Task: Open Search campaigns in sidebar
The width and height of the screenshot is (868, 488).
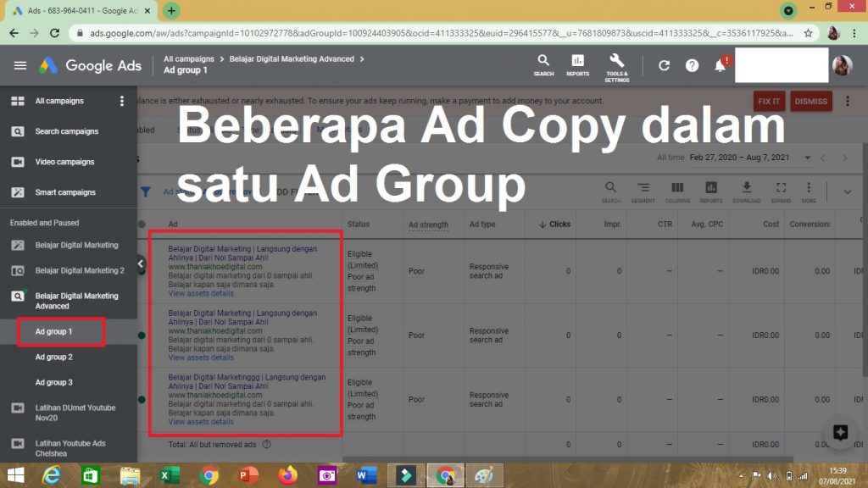Action: [66, 131]
